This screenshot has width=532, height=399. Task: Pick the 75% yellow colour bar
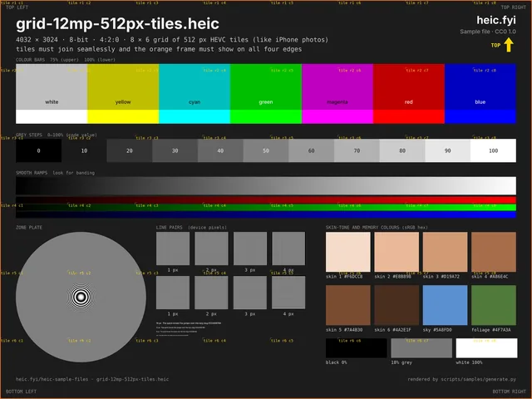(123, 86)
